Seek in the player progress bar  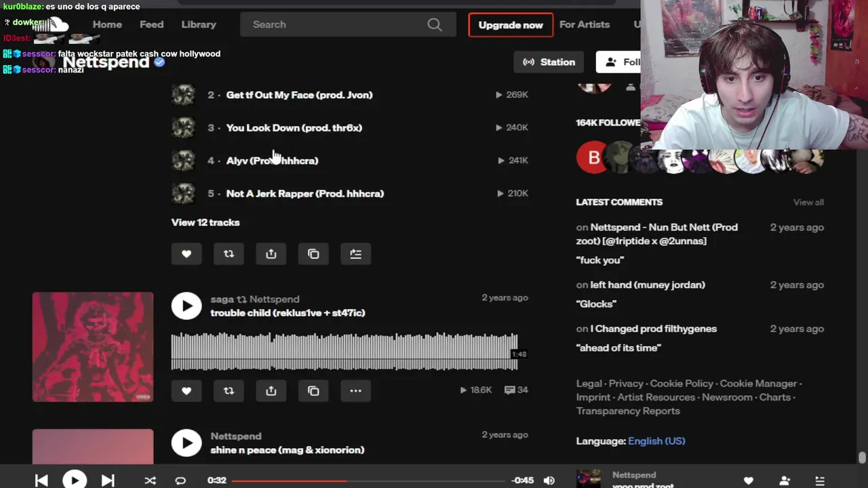[368, 481]
